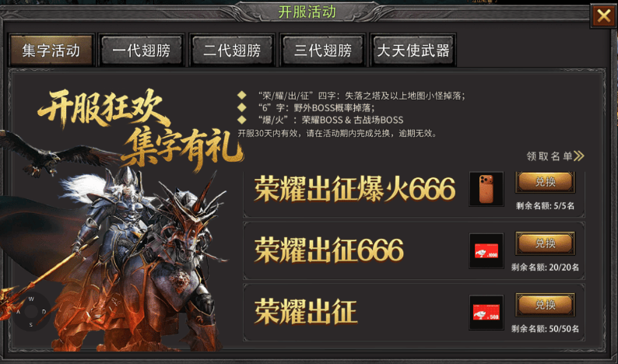Click 兑换 for 荣耀出征666 reward

[545, 243]
